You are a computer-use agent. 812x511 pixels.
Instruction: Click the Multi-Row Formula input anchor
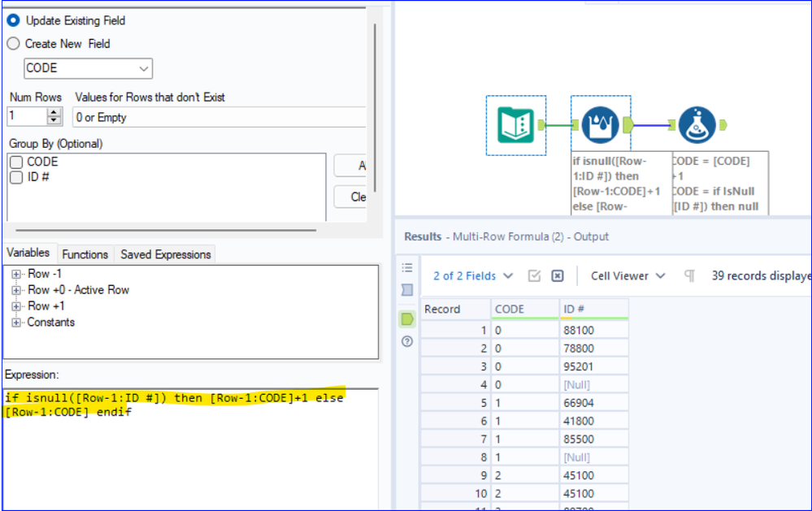tap(575, 125)
